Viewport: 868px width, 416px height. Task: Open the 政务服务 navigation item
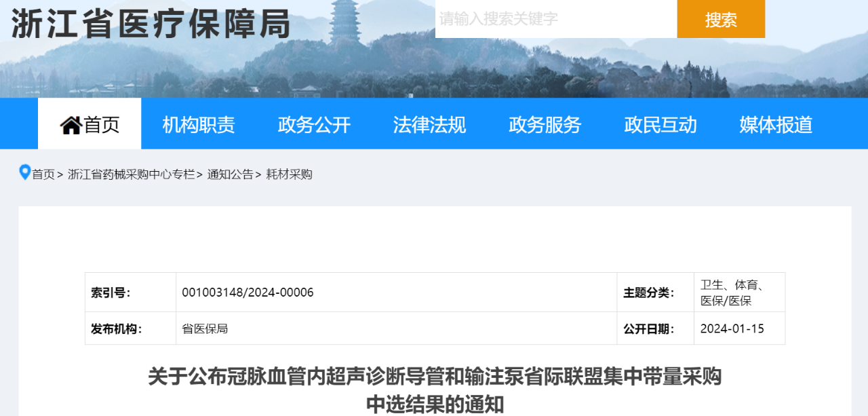click(x=545, y=125)
